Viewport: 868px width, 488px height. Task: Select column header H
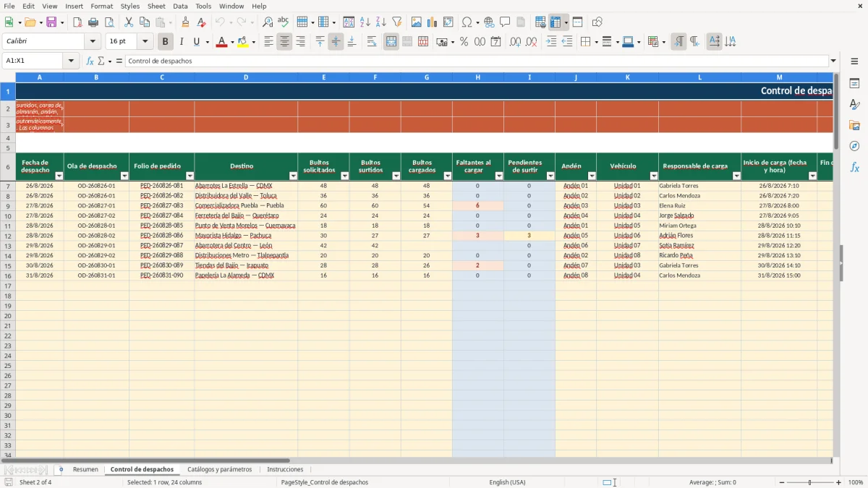[478, 77]
